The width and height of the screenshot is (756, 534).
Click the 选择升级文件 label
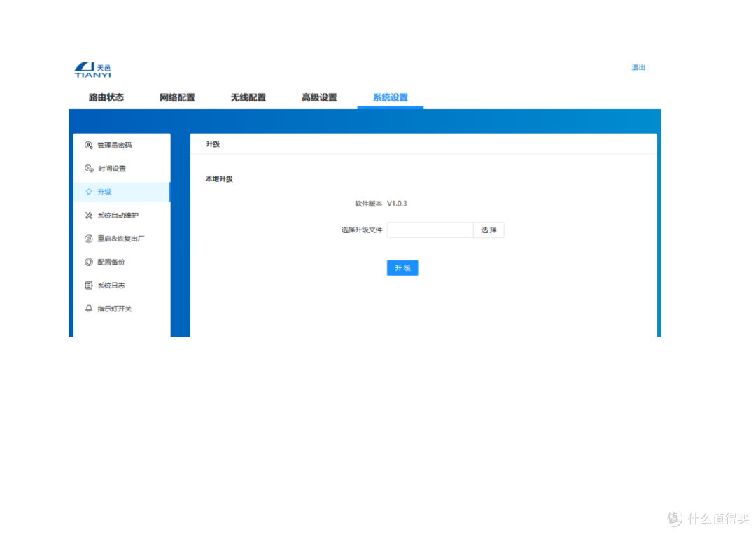362,230
